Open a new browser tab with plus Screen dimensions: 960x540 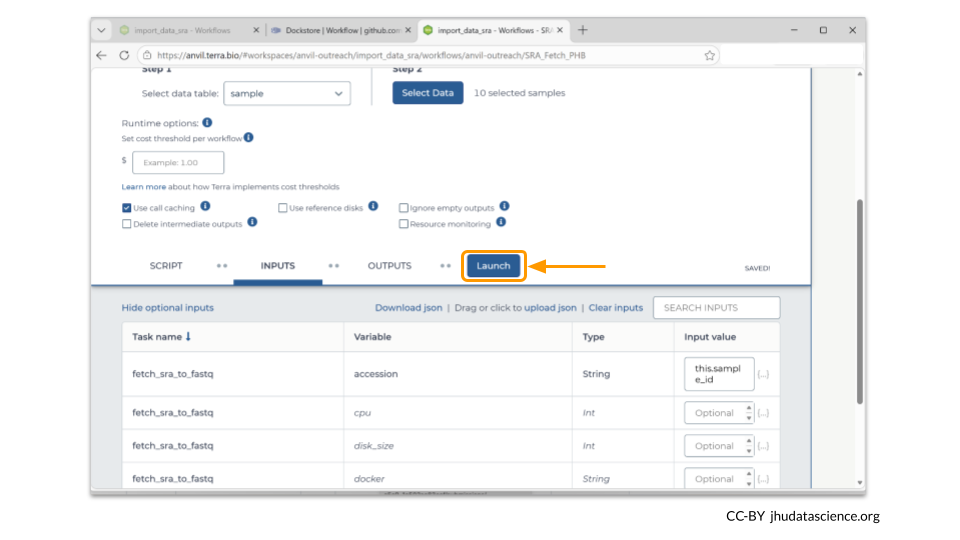tap(583, 30)
